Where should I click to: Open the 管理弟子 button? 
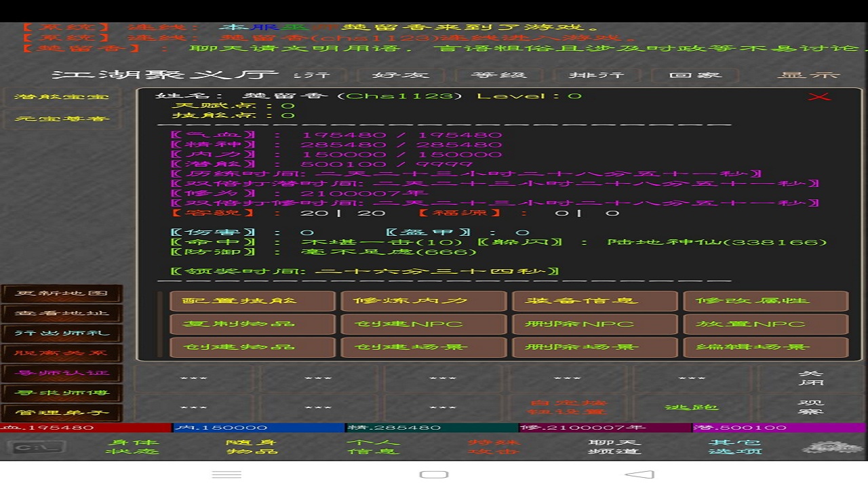pos(62,412)
